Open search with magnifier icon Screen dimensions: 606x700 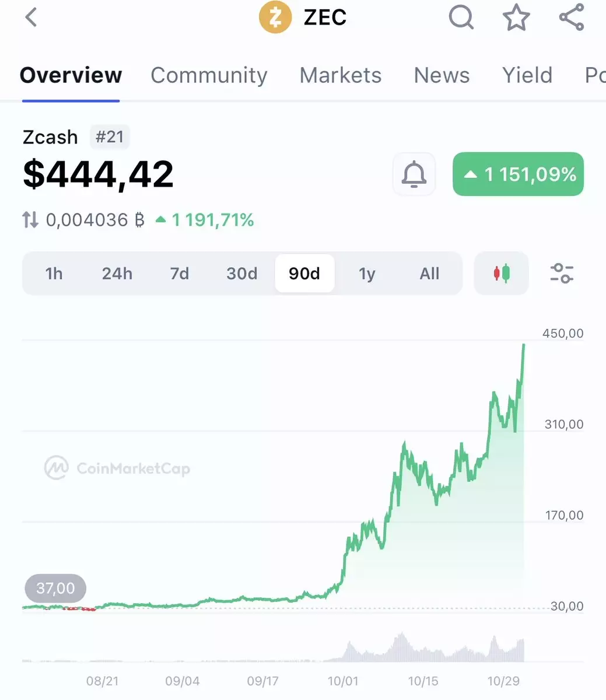click(461, 17)
